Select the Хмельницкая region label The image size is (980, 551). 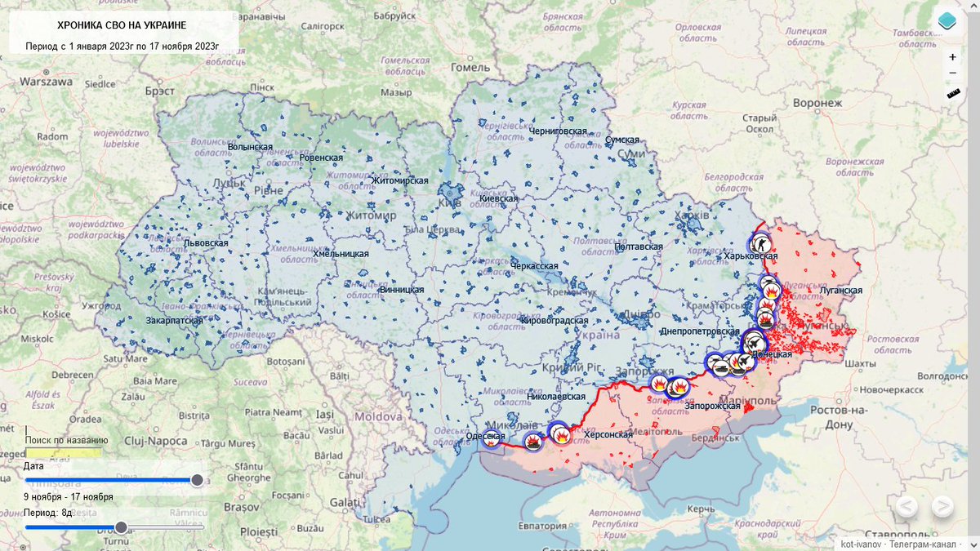(341, 254)
